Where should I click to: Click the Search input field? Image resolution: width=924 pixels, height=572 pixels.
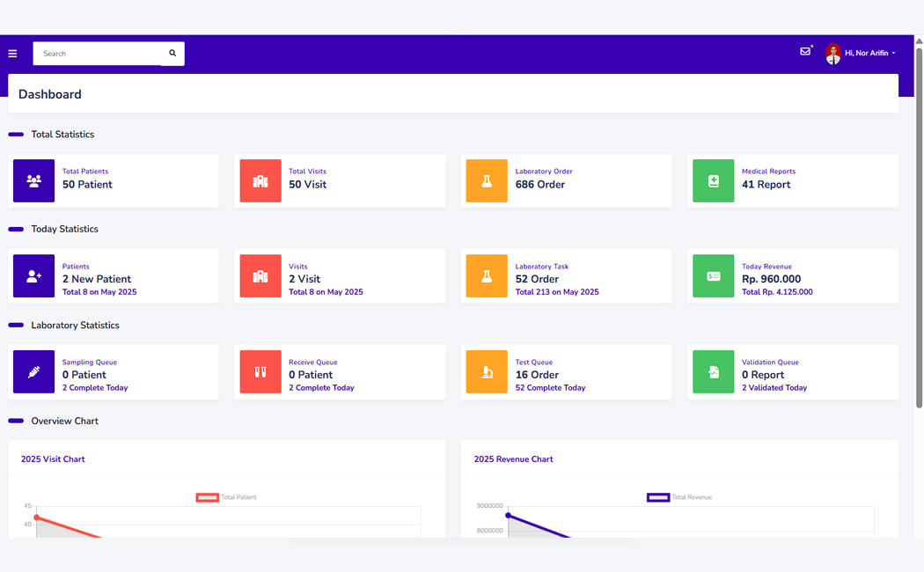click(97, 54)
